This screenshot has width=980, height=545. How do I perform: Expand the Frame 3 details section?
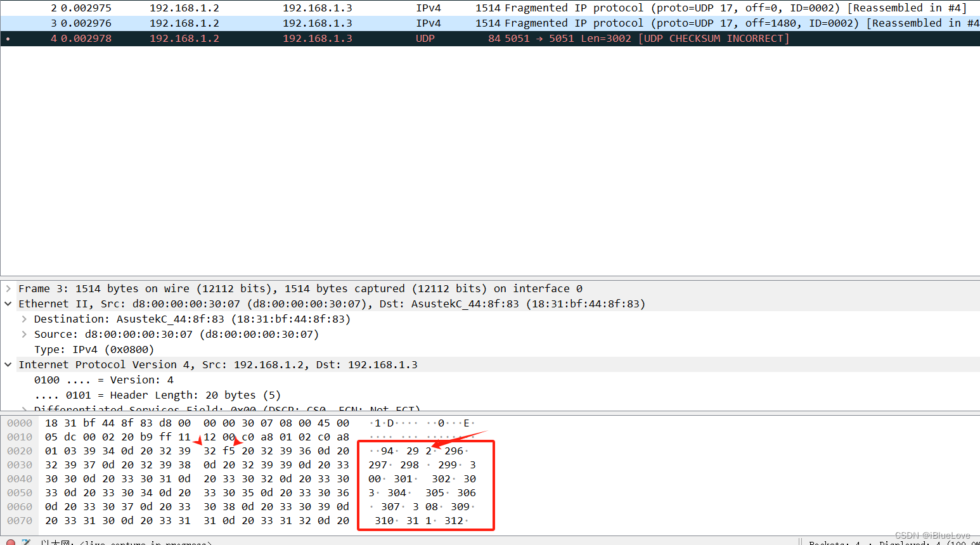click(x=8, y=288)
